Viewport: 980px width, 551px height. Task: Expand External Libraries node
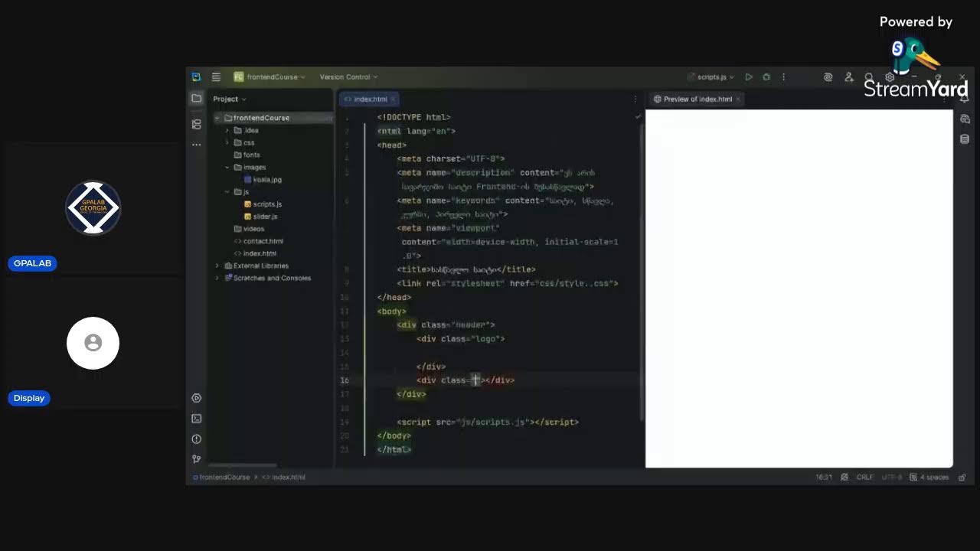[x=217, y=266]
